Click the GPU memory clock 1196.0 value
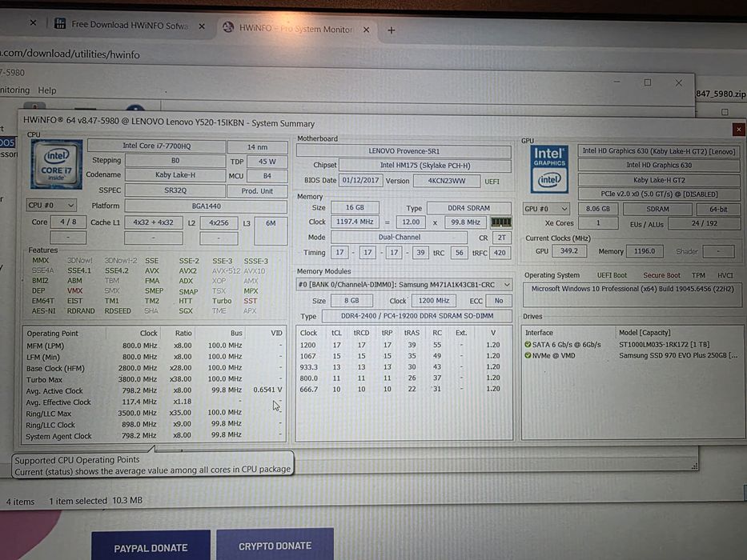 click(644, 251)
